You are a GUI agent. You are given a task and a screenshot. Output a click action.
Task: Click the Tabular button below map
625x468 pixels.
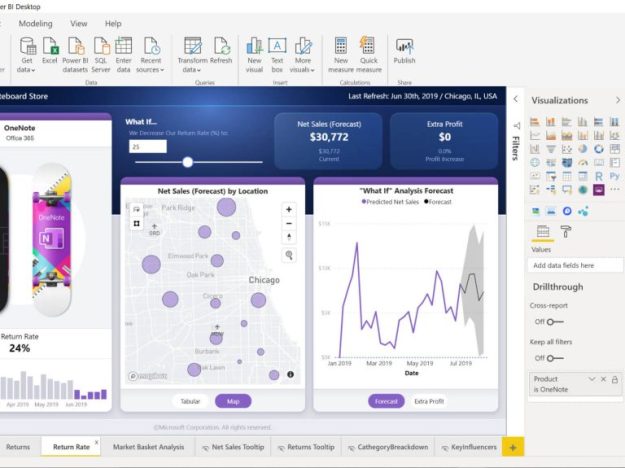[x=188, y=401]
